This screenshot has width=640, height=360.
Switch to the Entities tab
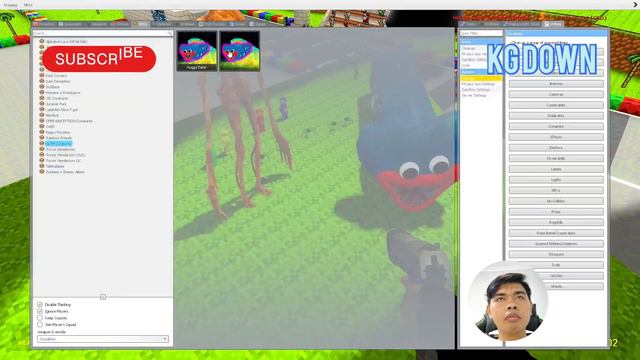120,24
